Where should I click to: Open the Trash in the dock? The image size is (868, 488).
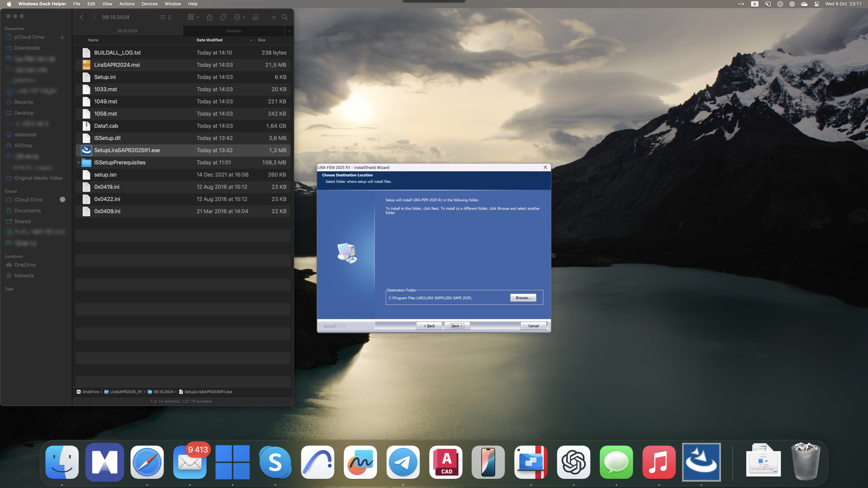coord(806,462)
